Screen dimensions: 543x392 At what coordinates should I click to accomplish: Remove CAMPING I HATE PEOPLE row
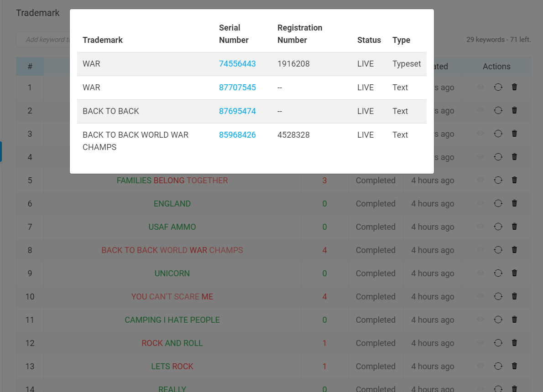514,320
